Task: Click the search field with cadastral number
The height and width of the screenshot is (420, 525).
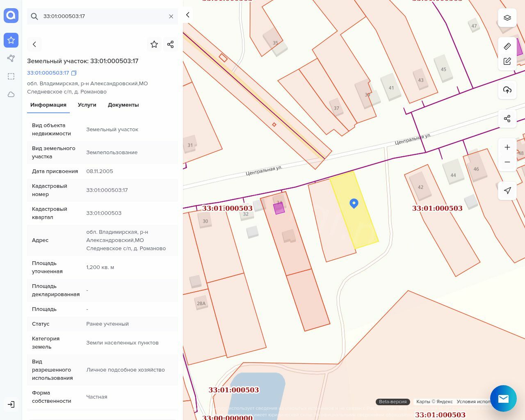Action: click(x=103, y=16)
